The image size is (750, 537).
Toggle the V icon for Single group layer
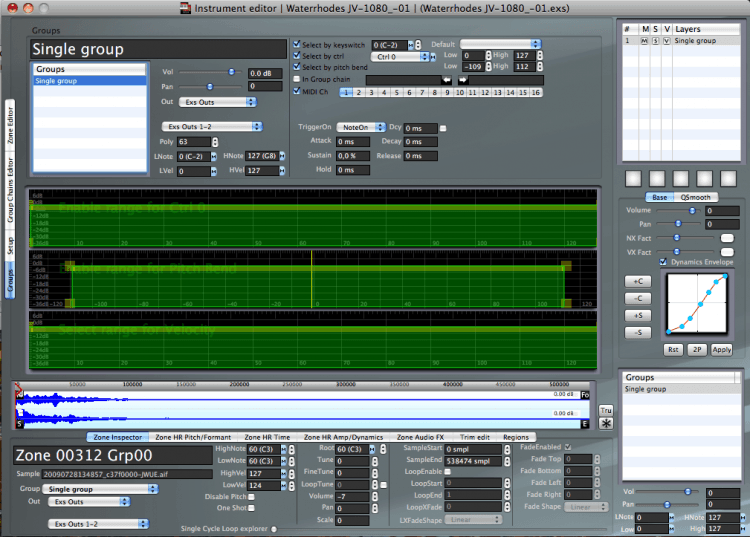pos(667,41)
